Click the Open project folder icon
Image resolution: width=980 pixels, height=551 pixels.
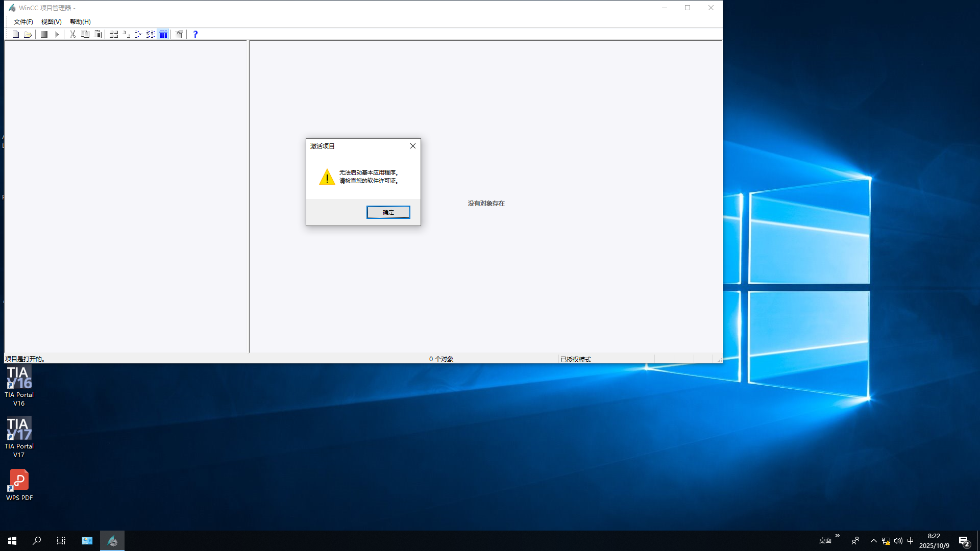pos(28,34)
